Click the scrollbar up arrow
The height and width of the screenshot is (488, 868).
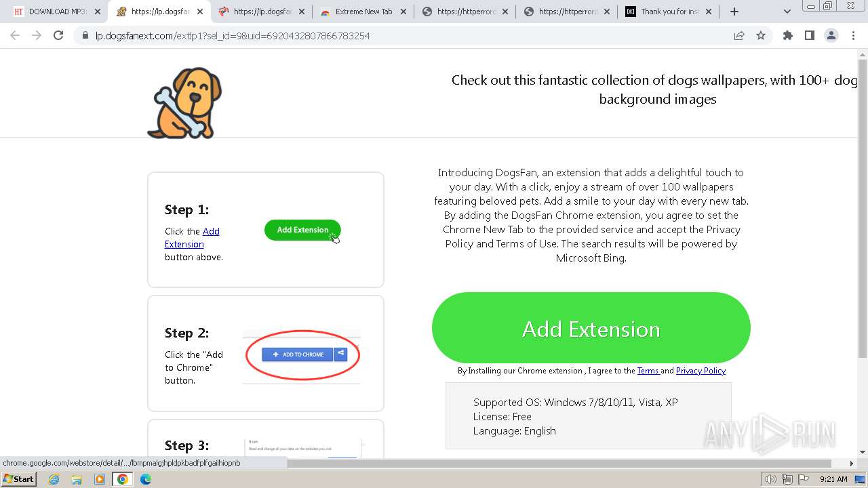[862, 54]
